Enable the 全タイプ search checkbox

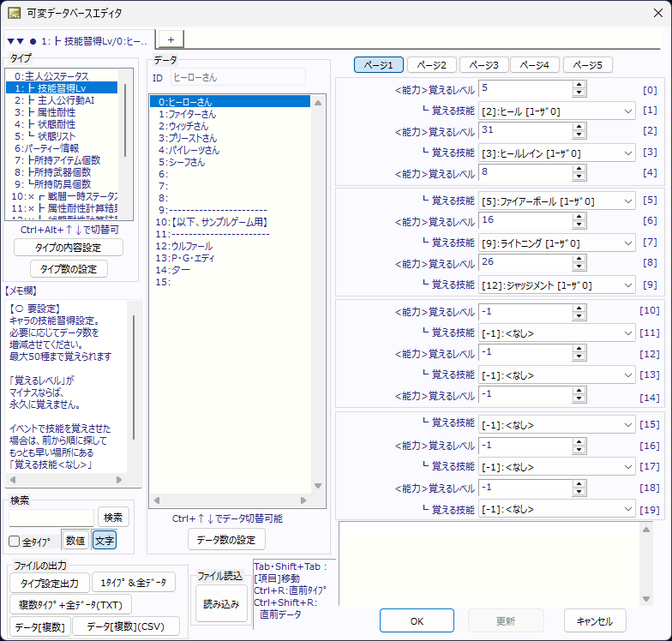point(15,542)
